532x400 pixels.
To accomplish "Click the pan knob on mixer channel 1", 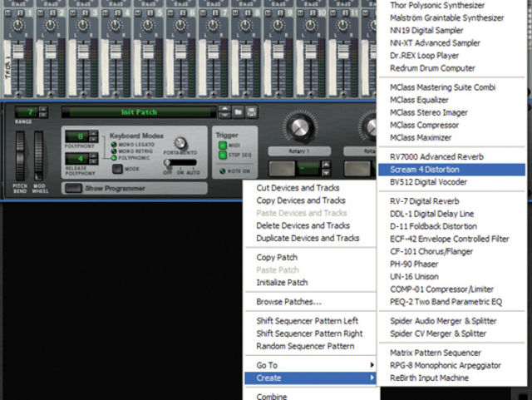I will [18, 25].
